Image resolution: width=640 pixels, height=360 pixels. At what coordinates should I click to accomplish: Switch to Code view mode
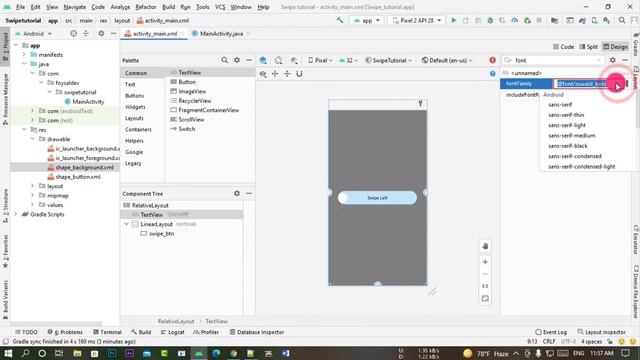563,47
